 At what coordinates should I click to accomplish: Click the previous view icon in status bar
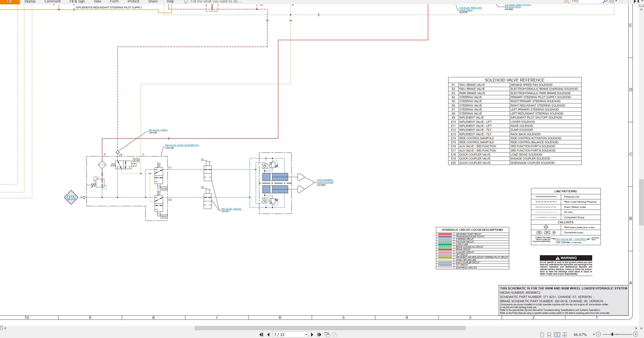click(x=327, y=334)
